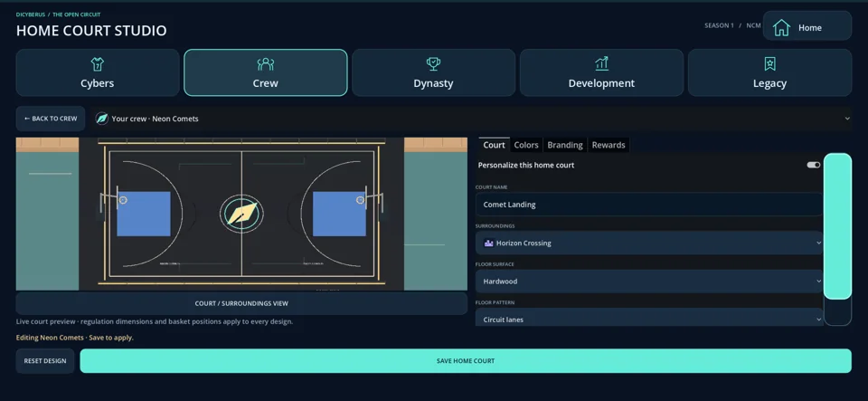The height and width of the screenshot is (401, 868).
Task: Click the Home house icon
Action: 781,28
